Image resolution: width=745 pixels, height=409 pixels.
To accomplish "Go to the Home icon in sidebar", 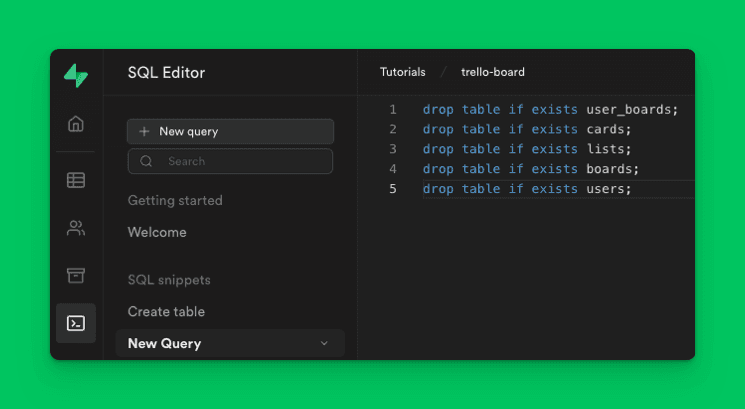I will [76, 124].
